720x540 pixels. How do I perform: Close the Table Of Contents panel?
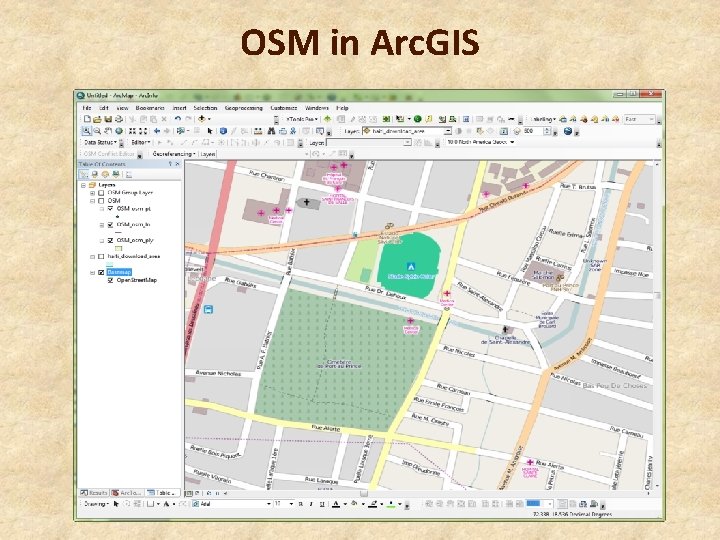tap(178, 164)
